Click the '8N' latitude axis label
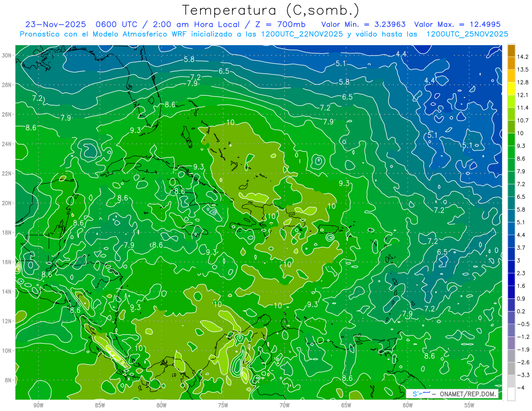532x411 pixels. [8, 380]
